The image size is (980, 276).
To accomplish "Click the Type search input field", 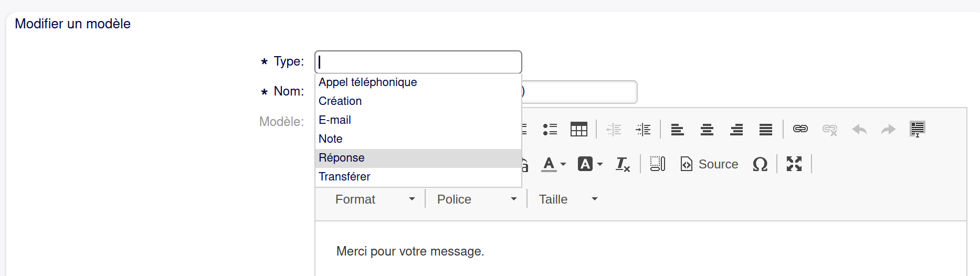I will tap(418, 62).
